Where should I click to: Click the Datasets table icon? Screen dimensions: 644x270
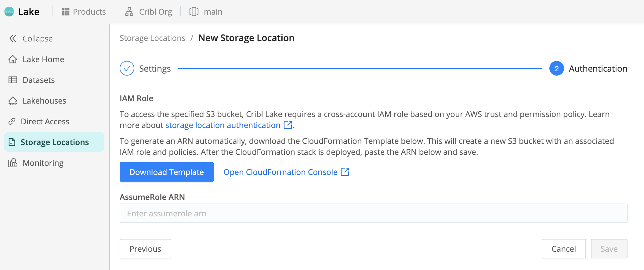click(13, 80)
